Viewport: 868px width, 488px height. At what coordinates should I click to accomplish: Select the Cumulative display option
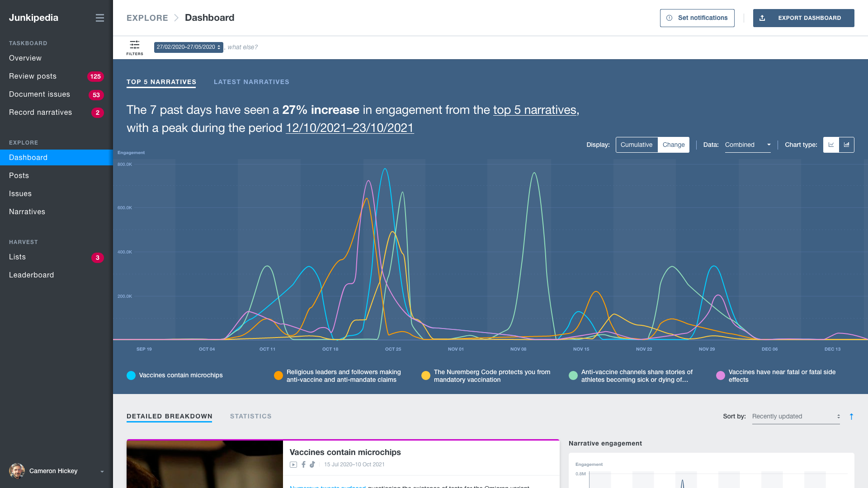tap(637, 145)
